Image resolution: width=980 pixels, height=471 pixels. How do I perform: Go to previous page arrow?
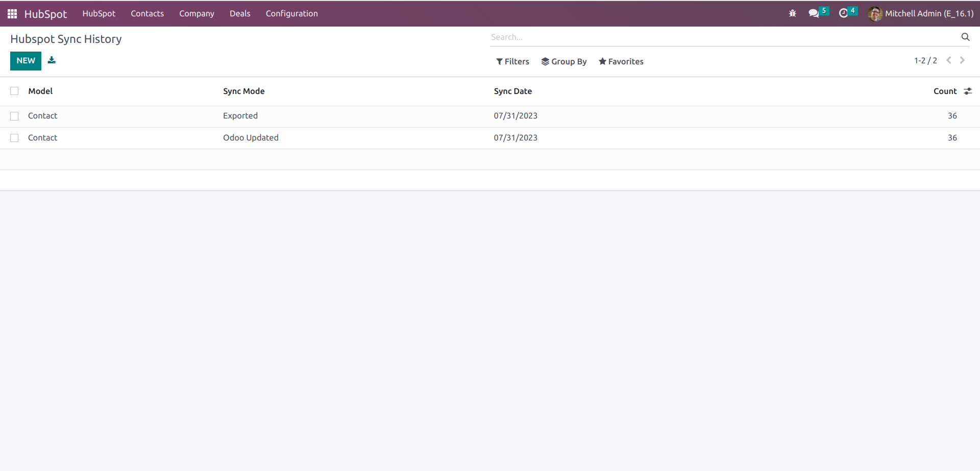[949, 60]
